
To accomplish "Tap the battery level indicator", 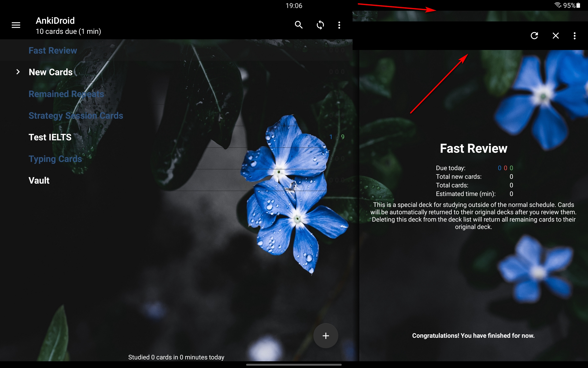I will pos(578,5).
